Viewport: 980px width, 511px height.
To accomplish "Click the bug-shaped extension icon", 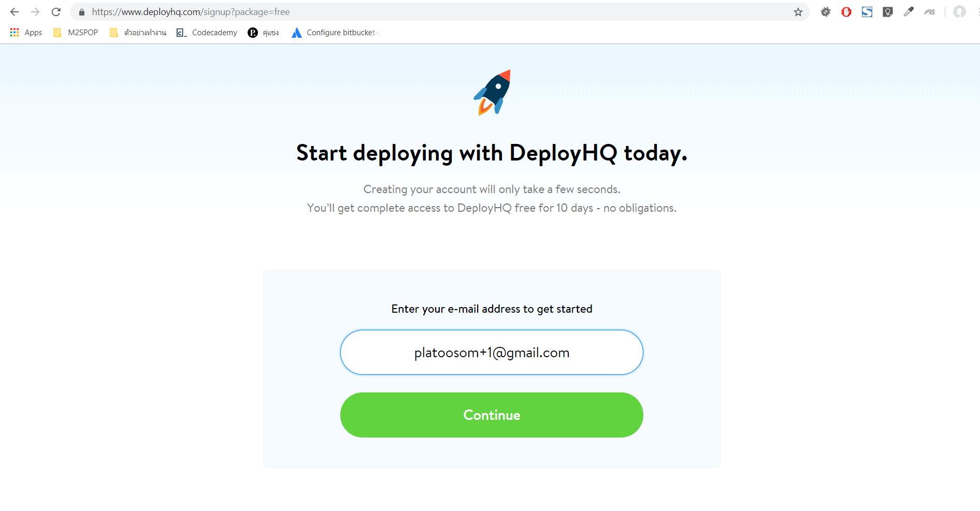I will pos(825,11).
